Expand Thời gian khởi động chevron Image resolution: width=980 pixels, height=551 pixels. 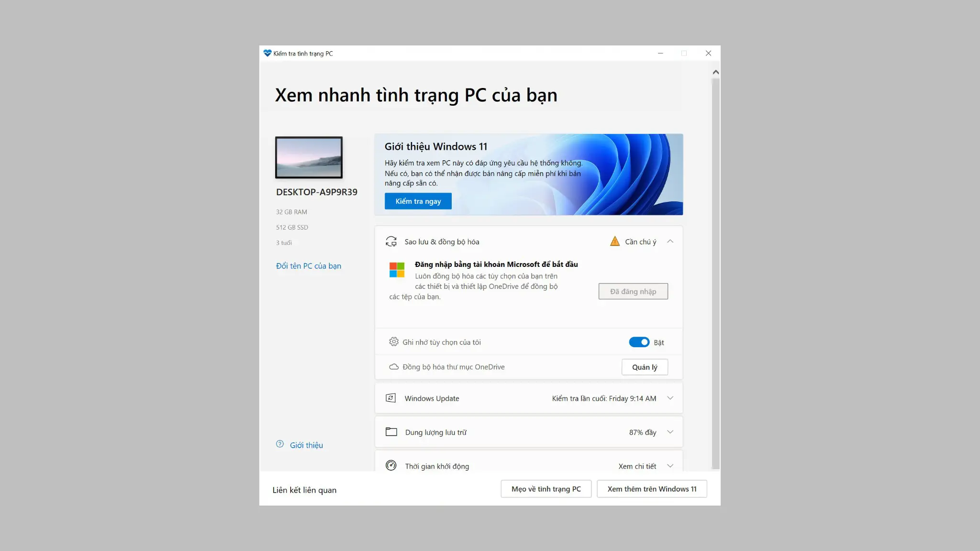coord(670,466)
